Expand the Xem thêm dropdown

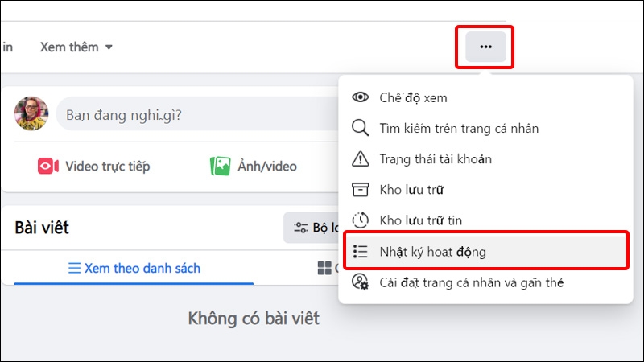point(76,47)
